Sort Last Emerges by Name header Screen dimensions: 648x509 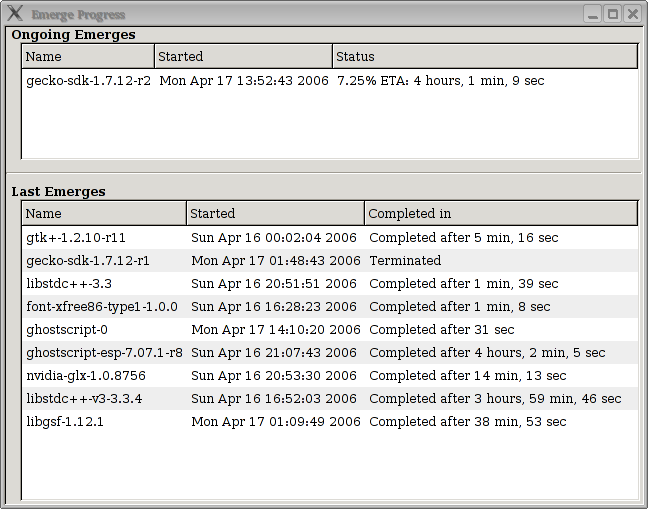point(104,213)
